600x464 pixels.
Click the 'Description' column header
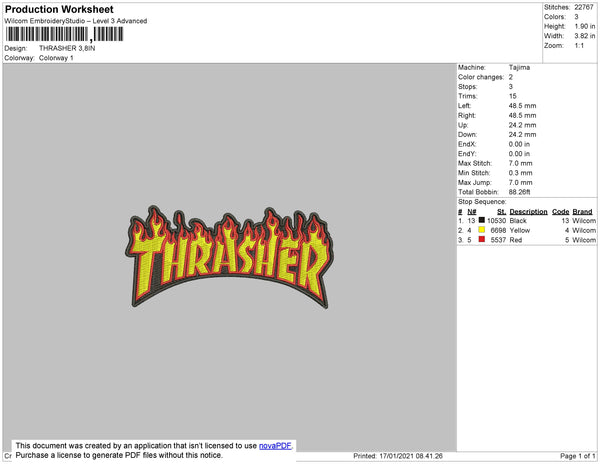tap(528, 212)
